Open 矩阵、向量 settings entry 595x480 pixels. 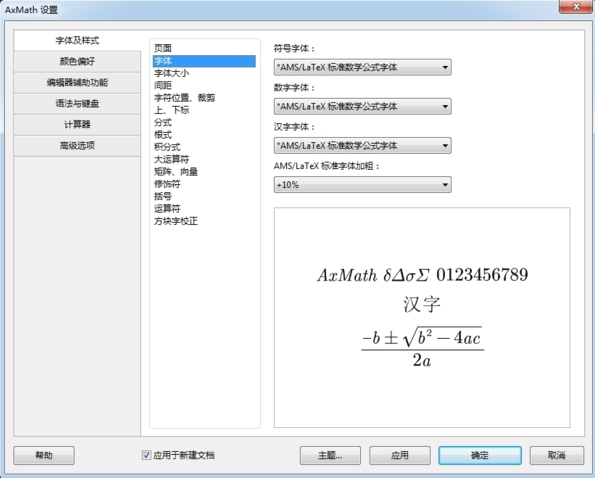click(204, 172)
